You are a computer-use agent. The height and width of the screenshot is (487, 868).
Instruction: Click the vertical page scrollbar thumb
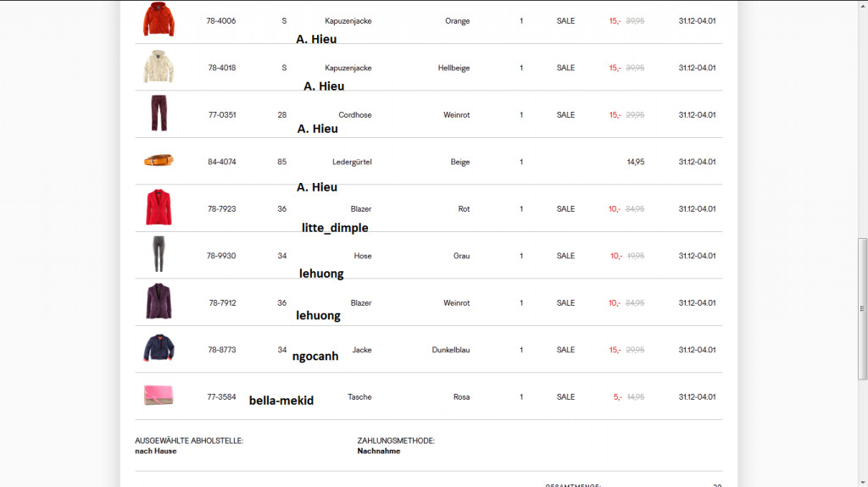coord(862,309)
